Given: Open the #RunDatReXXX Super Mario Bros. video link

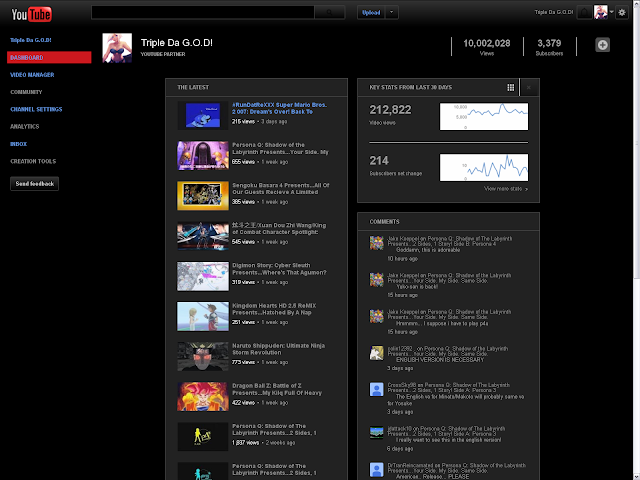Looking at the screenshot, I should click(x=280, y=108).
